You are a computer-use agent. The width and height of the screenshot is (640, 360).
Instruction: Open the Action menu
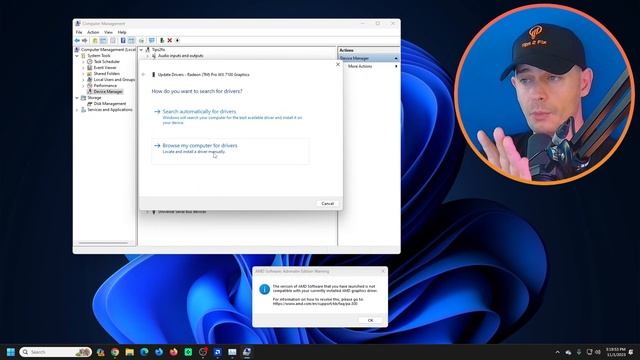pyautogui.click(x=93, y=32)
